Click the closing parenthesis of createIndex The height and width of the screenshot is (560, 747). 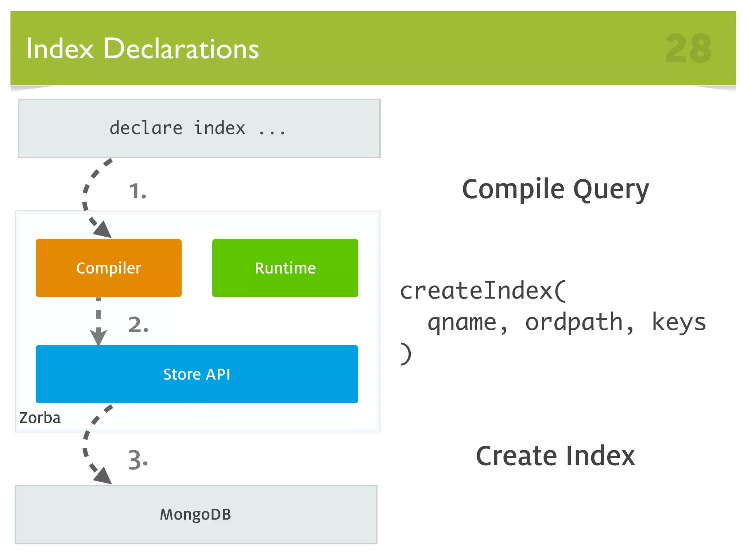point(406,353)
